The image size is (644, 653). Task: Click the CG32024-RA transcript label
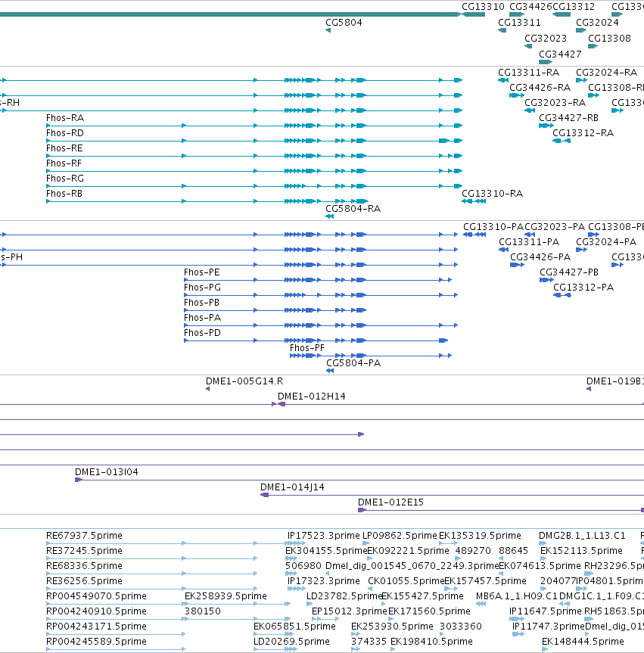click(x=606, y=73)
